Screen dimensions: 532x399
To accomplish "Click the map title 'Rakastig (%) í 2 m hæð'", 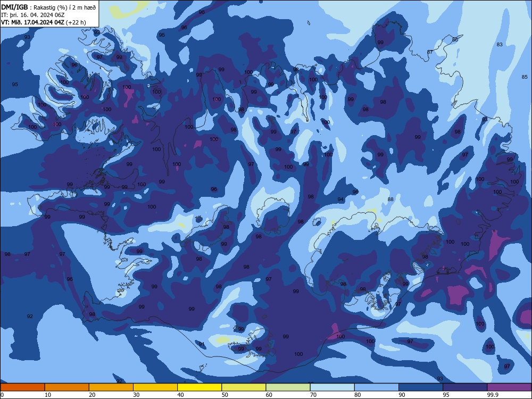I will (x=64, y=7).
